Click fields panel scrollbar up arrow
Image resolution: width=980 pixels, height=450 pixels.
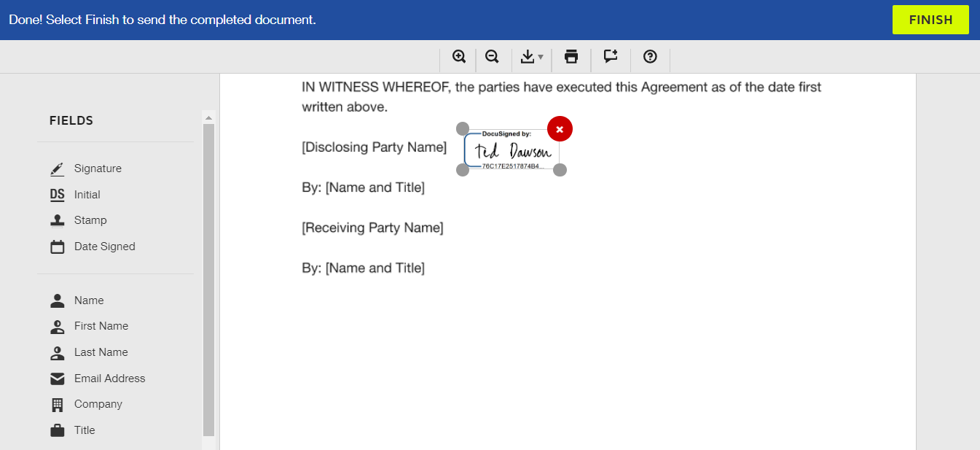(x=208, y=117)
